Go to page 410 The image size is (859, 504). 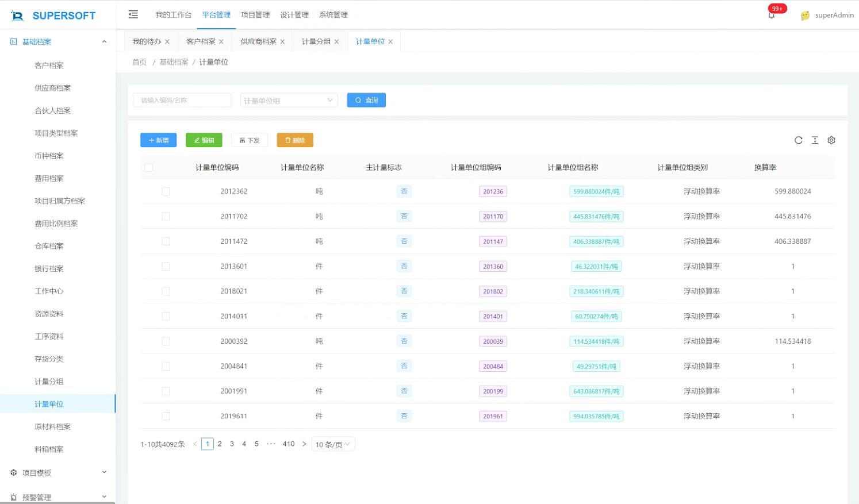tap(289, 444)
